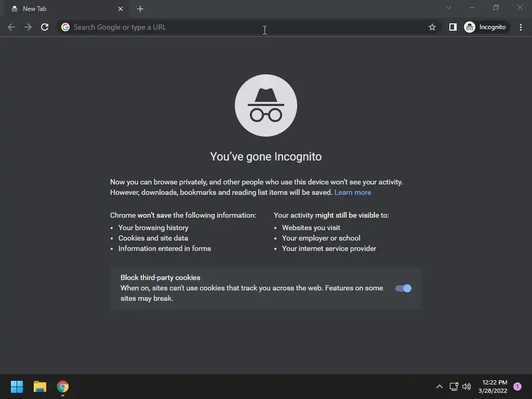Screen dimensions: 532x399
Task: Click the browser forward arrow
Action: coord(28,27)
